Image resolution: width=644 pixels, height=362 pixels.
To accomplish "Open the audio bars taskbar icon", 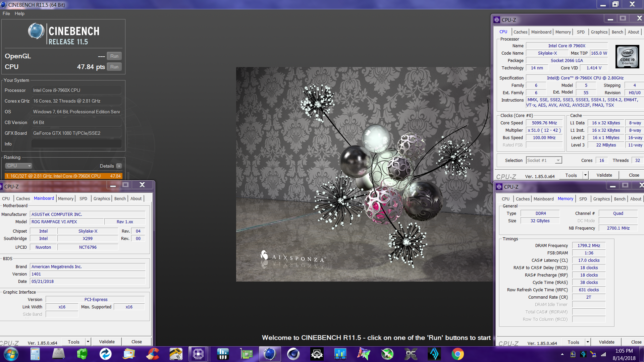I will [223, 354].
